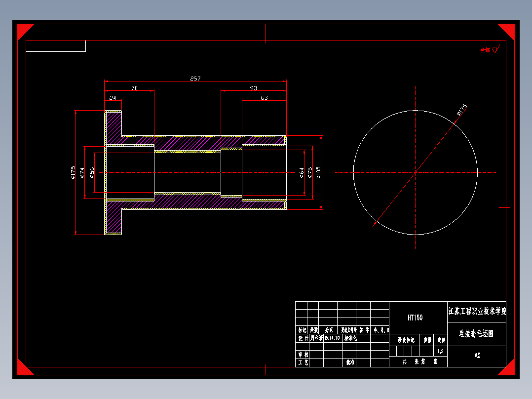Click the ø56 diameter dimension
This screenshot has width=532, height=399.
(92, 172)
